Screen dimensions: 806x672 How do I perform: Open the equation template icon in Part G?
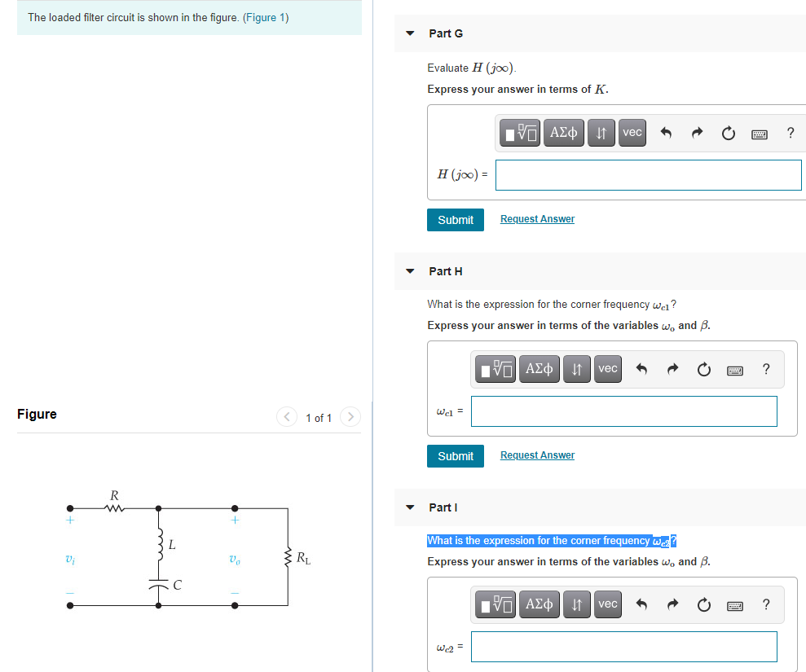click(x=519, y=132)
